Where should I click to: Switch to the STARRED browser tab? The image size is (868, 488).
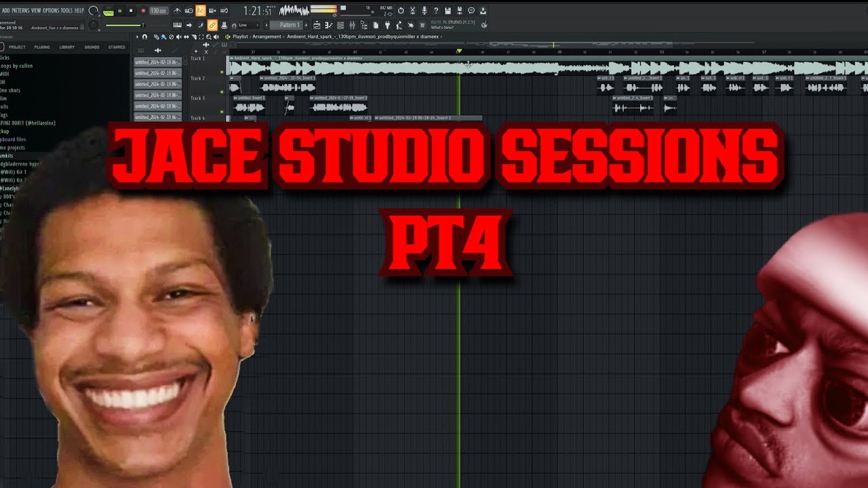tap(117, 47)
